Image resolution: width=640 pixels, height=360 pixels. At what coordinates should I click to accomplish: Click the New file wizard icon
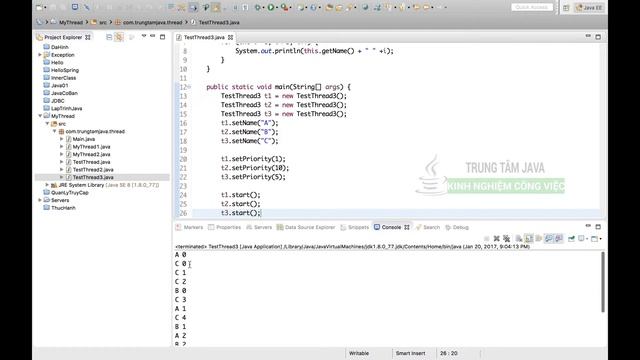tap(40, 7)
